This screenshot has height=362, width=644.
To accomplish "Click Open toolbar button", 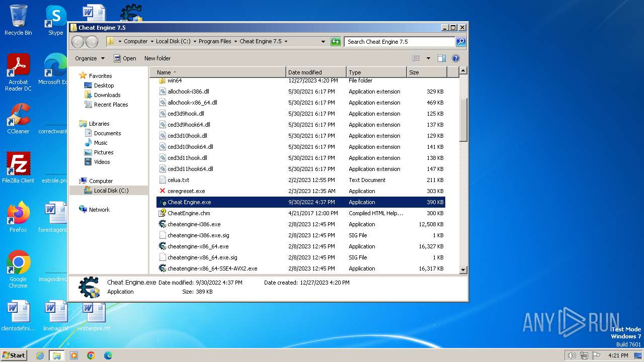I will point(125,58).
